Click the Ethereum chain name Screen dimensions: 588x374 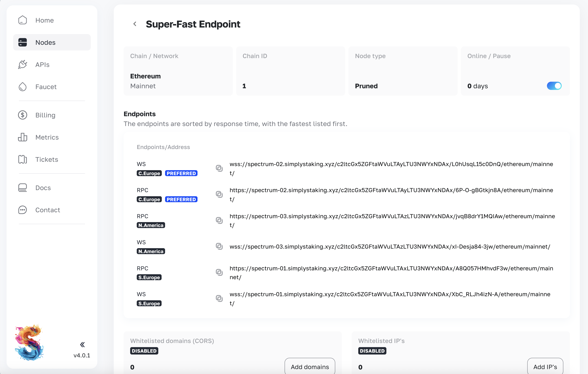(145, 76)
